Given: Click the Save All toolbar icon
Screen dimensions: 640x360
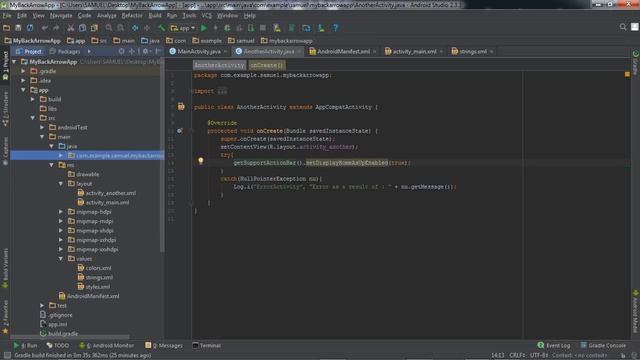Looking at the screenshot, I should point(18,28).
